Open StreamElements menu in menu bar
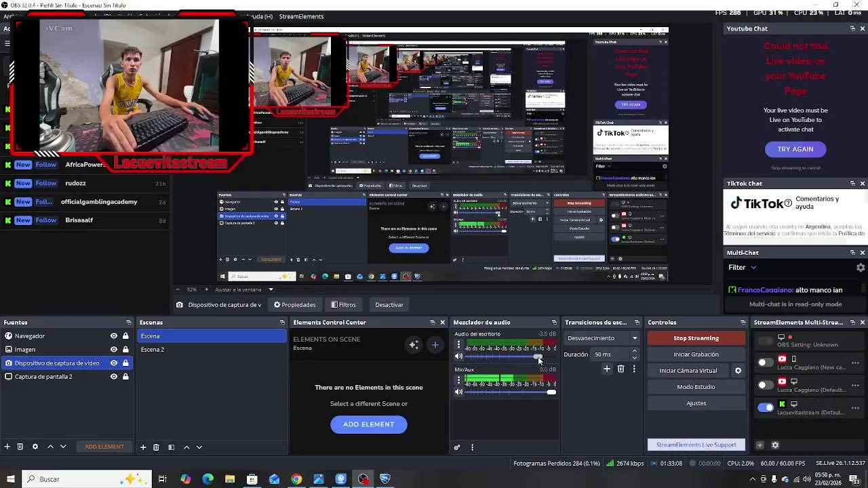This screenshot has width=868, height=488. pyautogui.click(x=301, y=16)
